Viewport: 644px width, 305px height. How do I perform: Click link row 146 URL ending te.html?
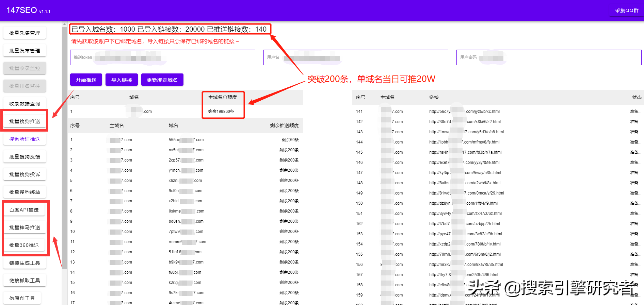[x=464, y=163]
